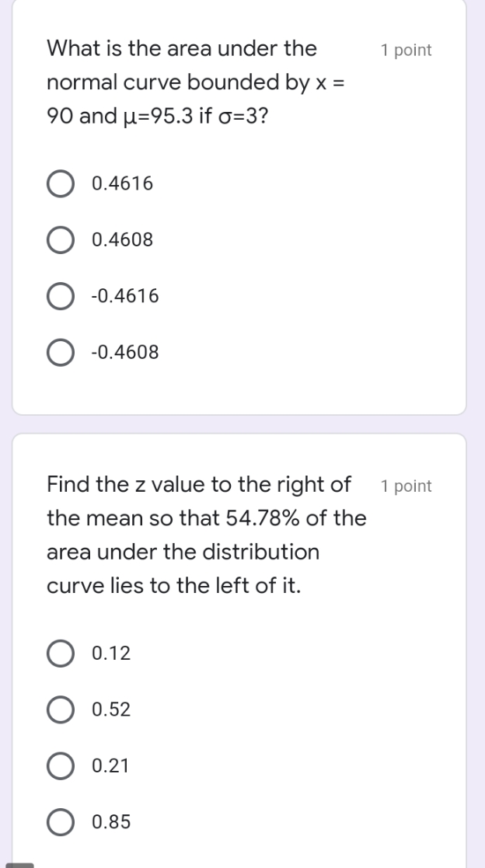Viewport: 485px width, 868px height.
Task: Select the 0.12 answer option
Action: click(x=60, y=653)
